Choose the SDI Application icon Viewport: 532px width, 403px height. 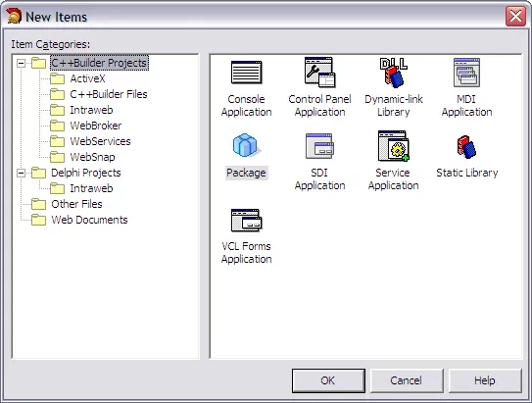point(319,146)
